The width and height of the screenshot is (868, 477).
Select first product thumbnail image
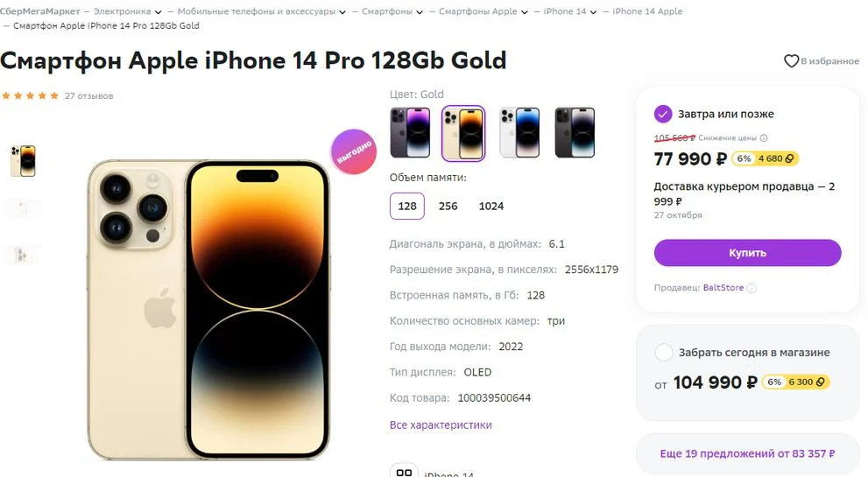[24, 161]
